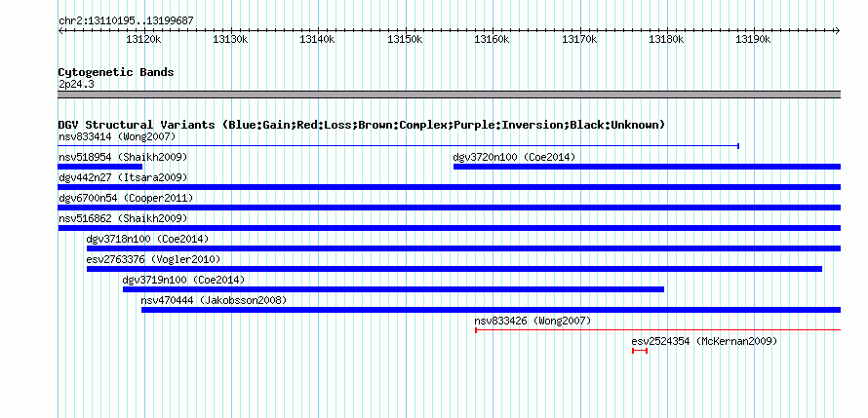The width and height of the screenshot is (868, 418).
Task: Click the esv2763376 blue gain bar
Action: click(x=454, y=269)
